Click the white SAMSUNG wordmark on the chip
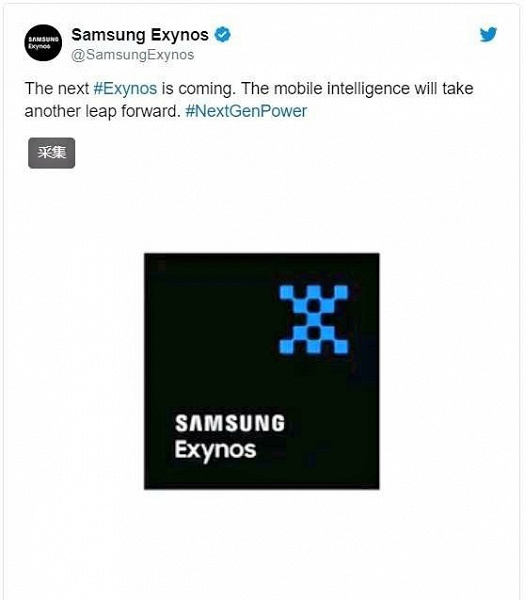Viewport: 525px width, 600px height. pyautogui.click(x=230, y=423)
